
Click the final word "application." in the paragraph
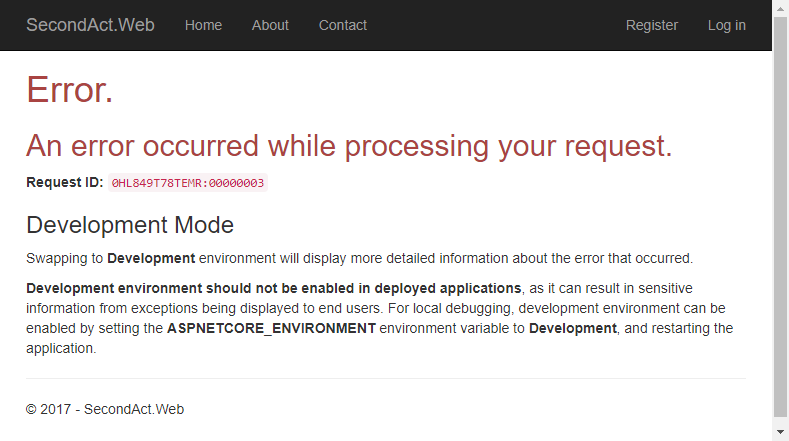tap(61, 348)
